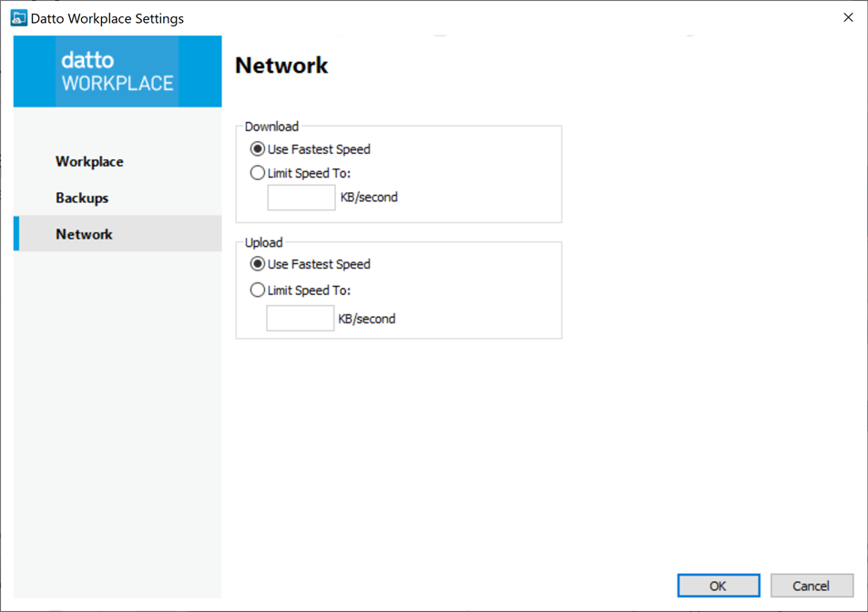Click the Datto Workplace title bar icon
This screenshot has height=612, width=868.
click(18, 18)
